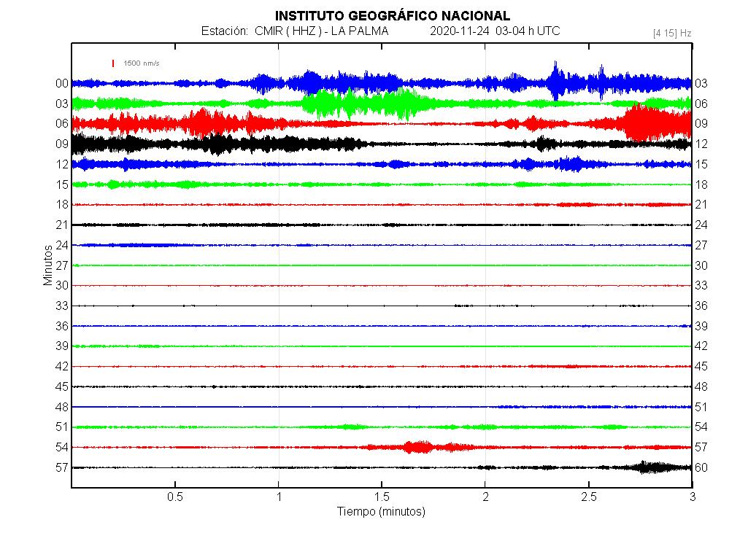Click the 1.5 tick on time axis
Screen dimensions: 748x560
[x=382, y=497]
